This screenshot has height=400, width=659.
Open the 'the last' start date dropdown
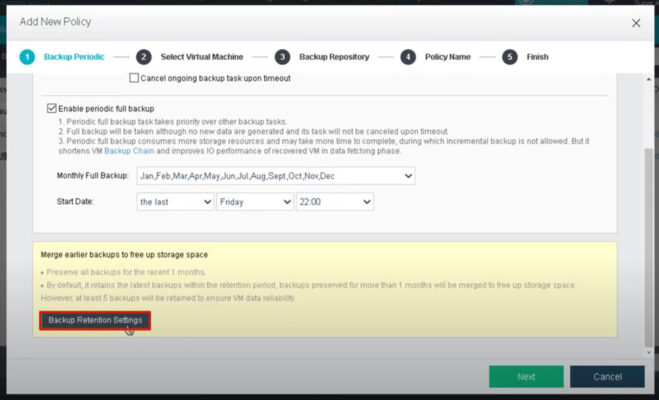tap(175, 202)
